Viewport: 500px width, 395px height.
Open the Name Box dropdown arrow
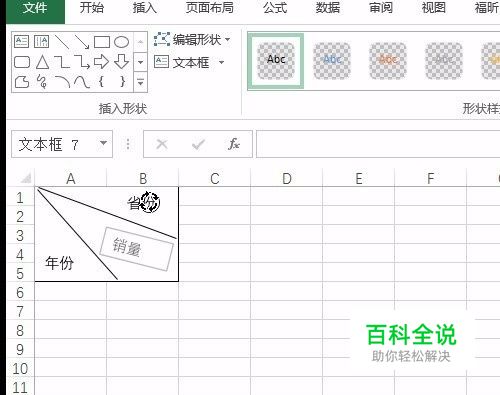[104, 144]
